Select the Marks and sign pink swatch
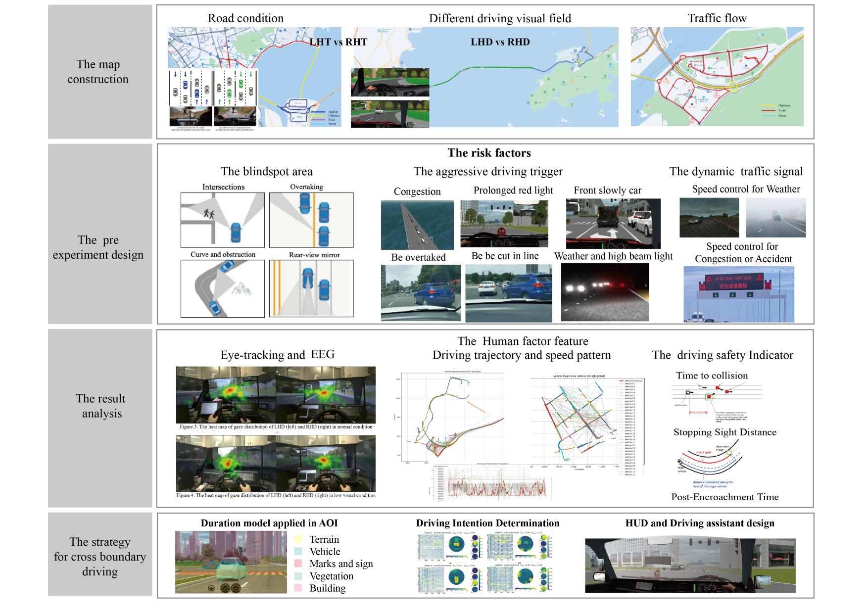868x614 pixels. pos(298,564)
